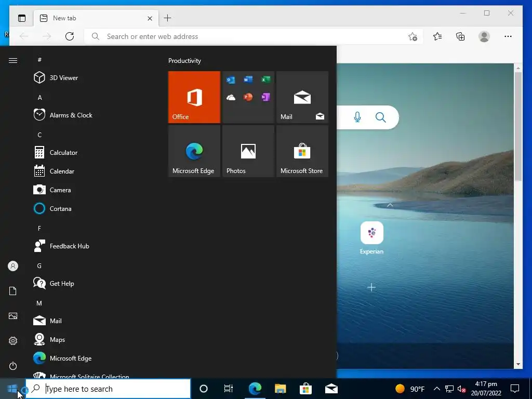Open the Experian quick link
This screenshot has height=399, width=532.
[372, 237]
